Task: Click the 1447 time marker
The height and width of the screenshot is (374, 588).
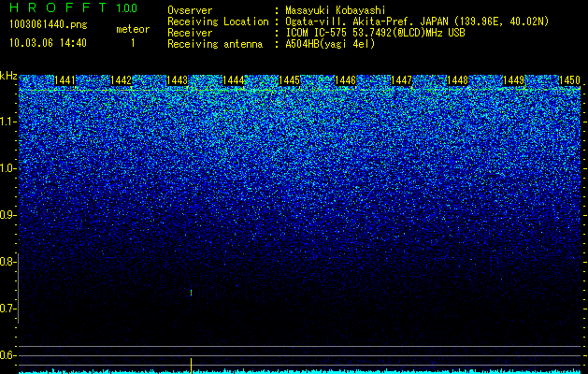Action: (401, 80)
